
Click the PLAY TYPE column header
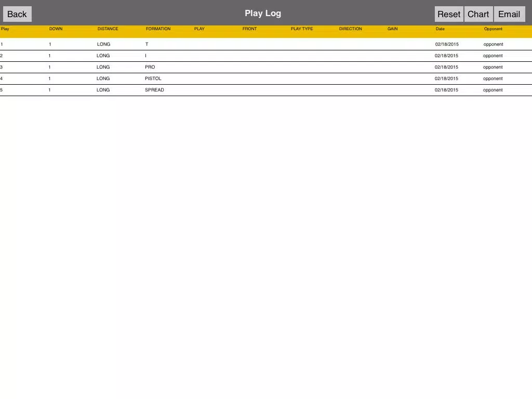[x=302, y=29]
